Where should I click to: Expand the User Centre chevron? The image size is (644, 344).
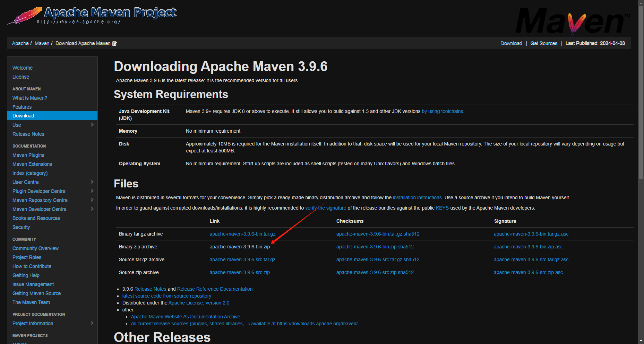coord(92,182)
